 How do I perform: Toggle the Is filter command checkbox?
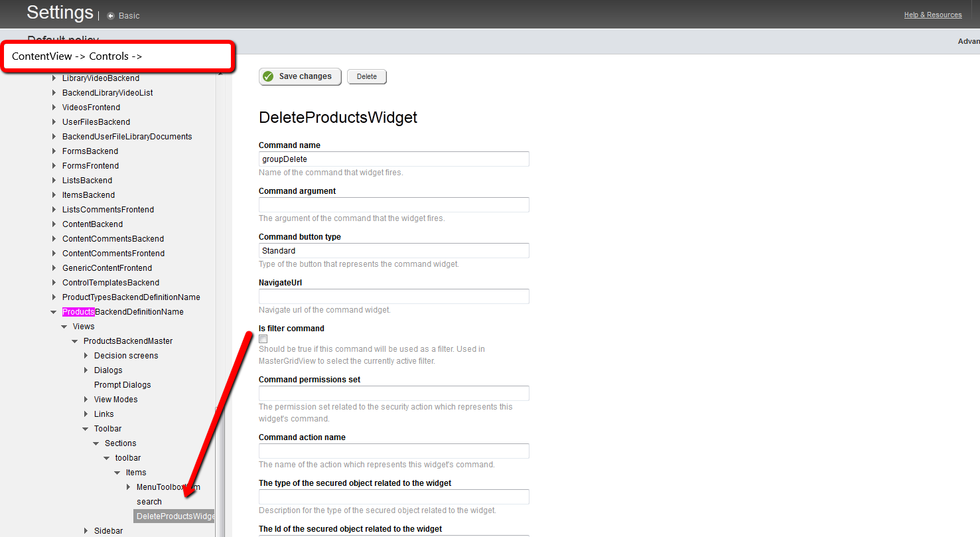[x=263, y=339]
